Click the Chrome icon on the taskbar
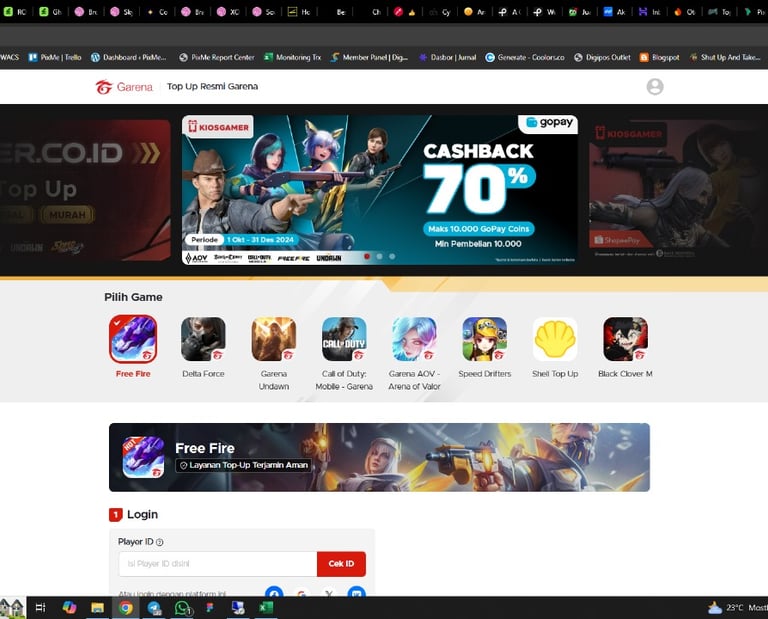The width and height of the screenshot is (768, 619). (125, 608)
